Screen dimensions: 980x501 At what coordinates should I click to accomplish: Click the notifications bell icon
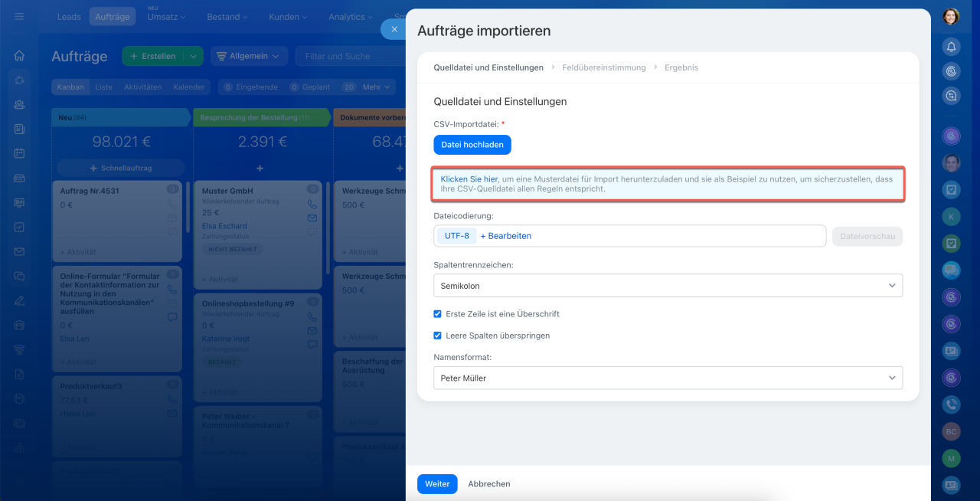[951, 47]
